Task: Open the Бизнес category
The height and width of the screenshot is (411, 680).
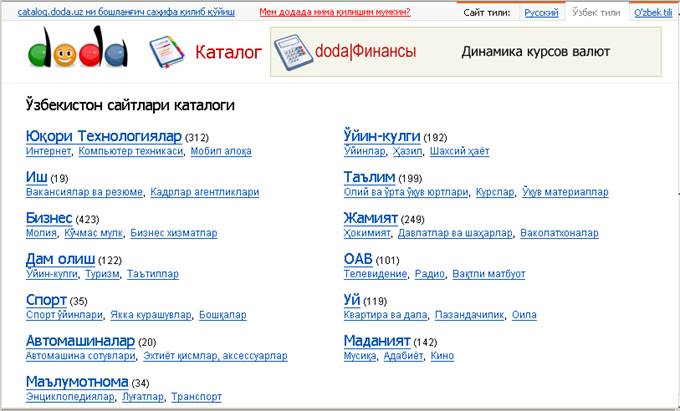Action: coord(49,218)
